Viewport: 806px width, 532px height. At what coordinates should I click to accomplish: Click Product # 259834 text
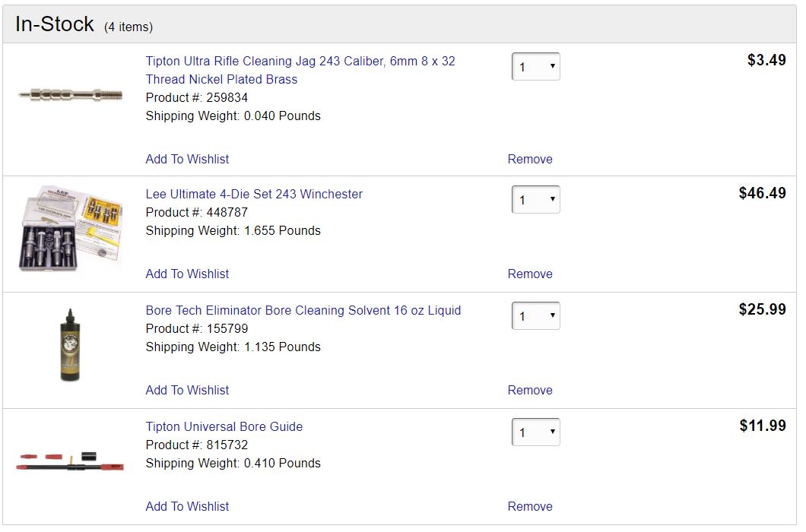196,97
